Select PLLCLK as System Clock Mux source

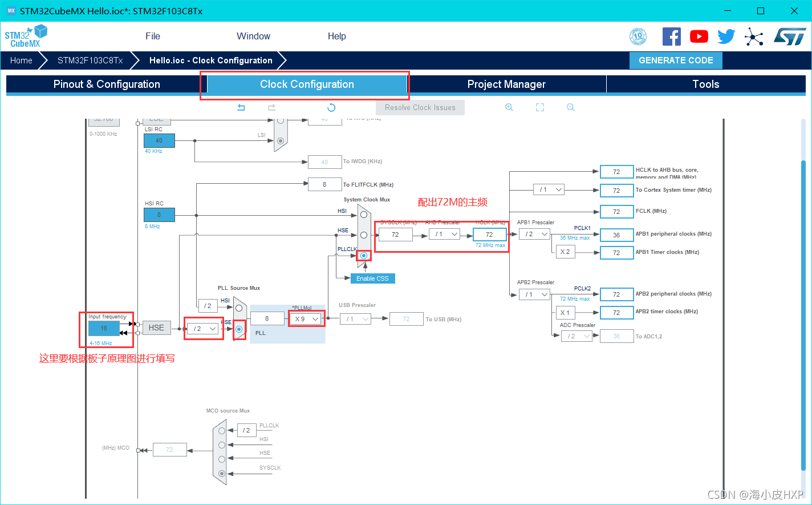[x=363, y=255]
